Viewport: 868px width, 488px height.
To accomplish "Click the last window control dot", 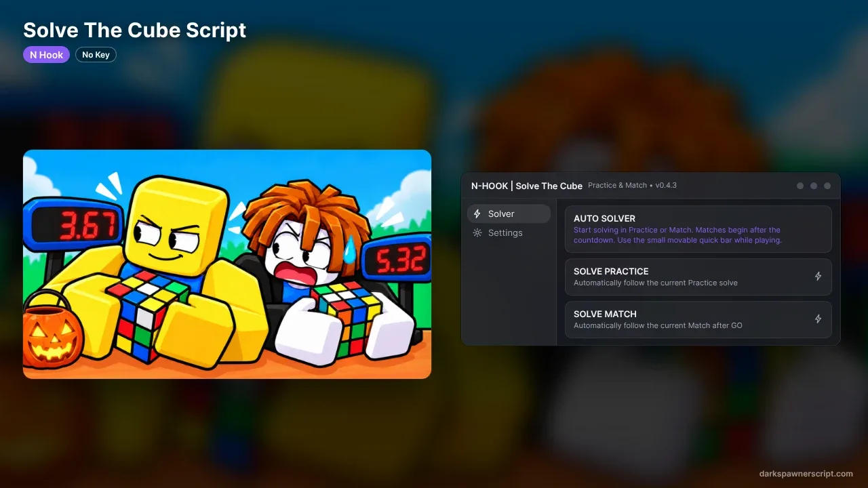I will (827, 186).
